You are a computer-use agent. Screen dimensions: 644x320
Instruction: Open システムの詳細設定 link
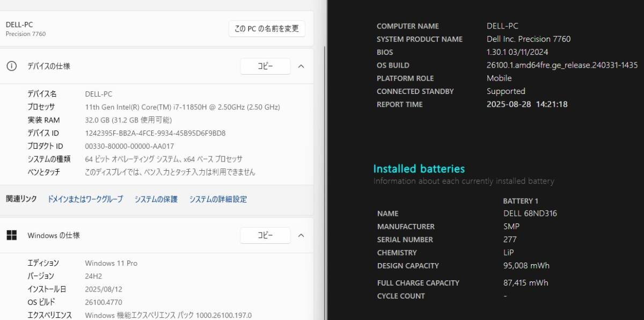coord(218,199)
